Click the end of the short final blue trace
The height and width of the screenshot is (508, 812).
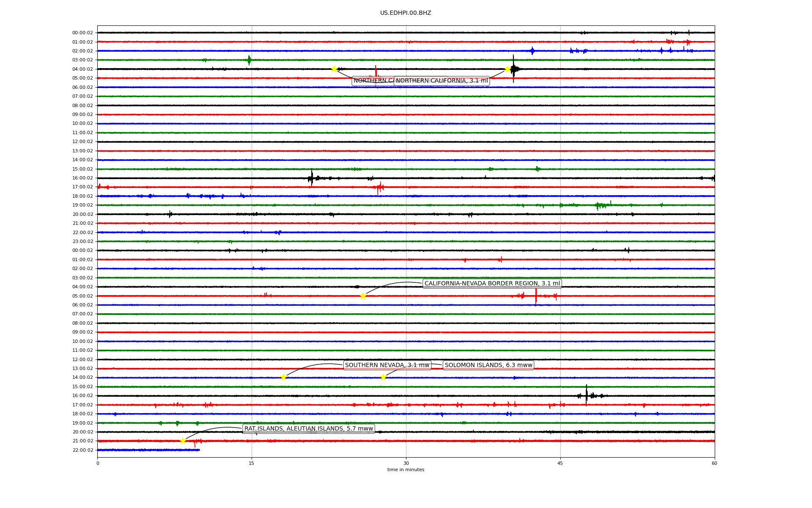tap(199, 450)
